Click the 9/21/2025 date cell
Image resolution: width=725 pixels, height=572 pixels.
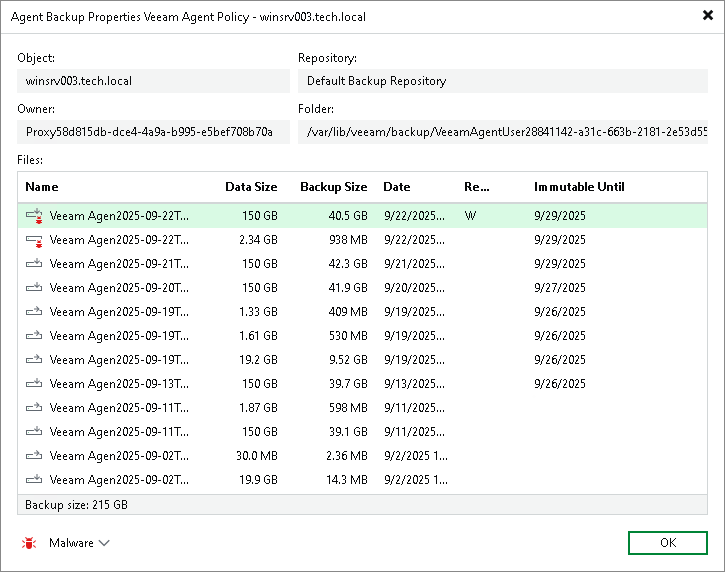pos(414,264)
